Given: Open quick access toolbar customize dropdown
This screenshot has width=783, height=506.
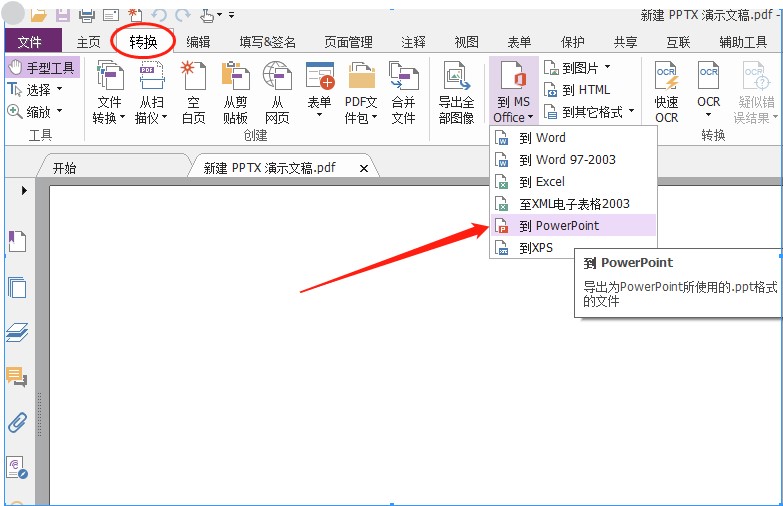Looking at the screenshot, I should 232,15.
